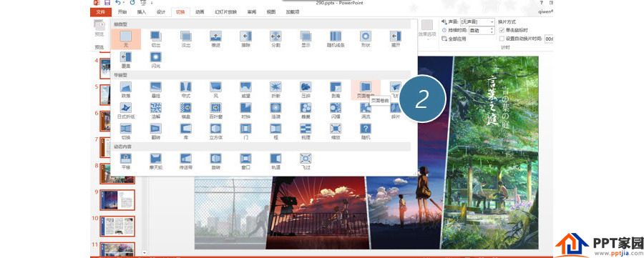The width and height of the screenshot is (644, 258).
Task: Enable the auto-advance after time checkbox
Action: [x=502, y=39]
